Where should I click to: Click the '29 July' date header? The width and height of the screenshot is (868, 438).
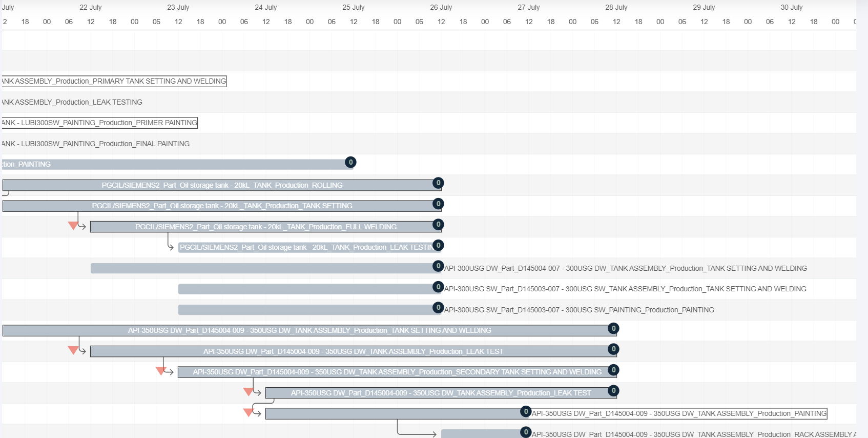[704, 7]
